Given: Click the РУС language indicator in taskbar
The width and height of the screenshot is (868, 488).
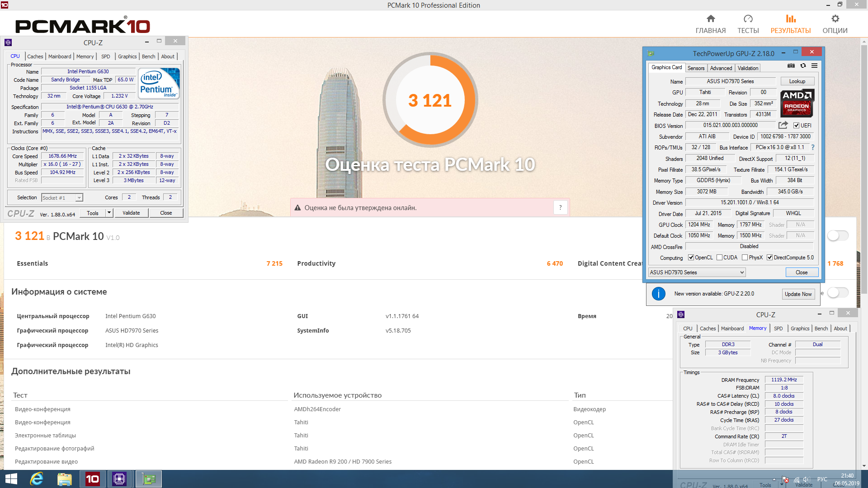Looking at the screenshot, I should point(822,479).
